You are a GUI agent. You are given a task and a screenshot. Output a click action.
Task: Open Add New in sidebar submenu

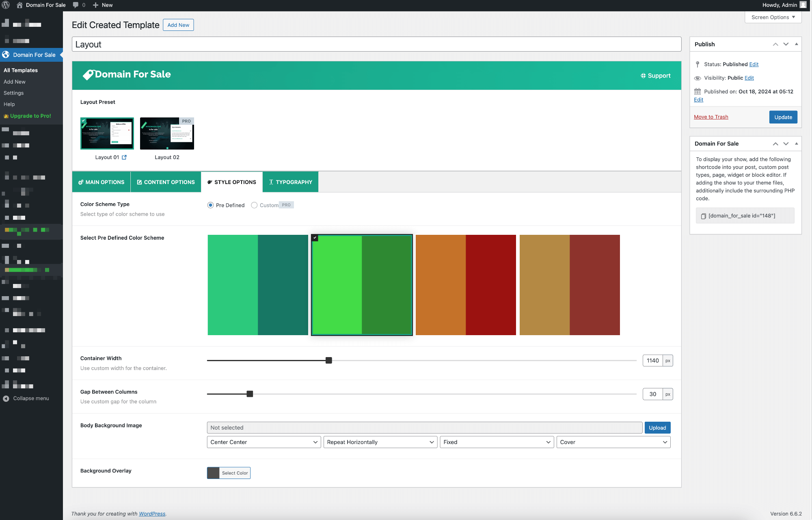[15, 82]
